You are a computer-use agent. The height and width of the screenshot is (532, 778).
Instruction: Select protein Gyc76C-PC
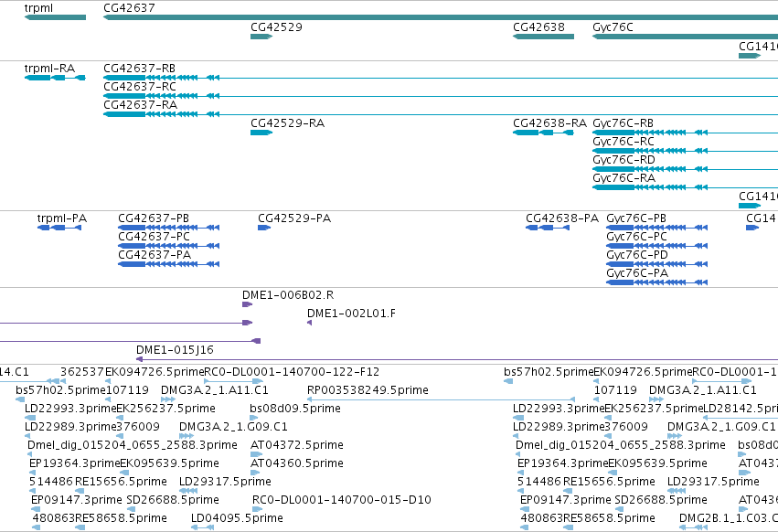(x=657, y=246)
